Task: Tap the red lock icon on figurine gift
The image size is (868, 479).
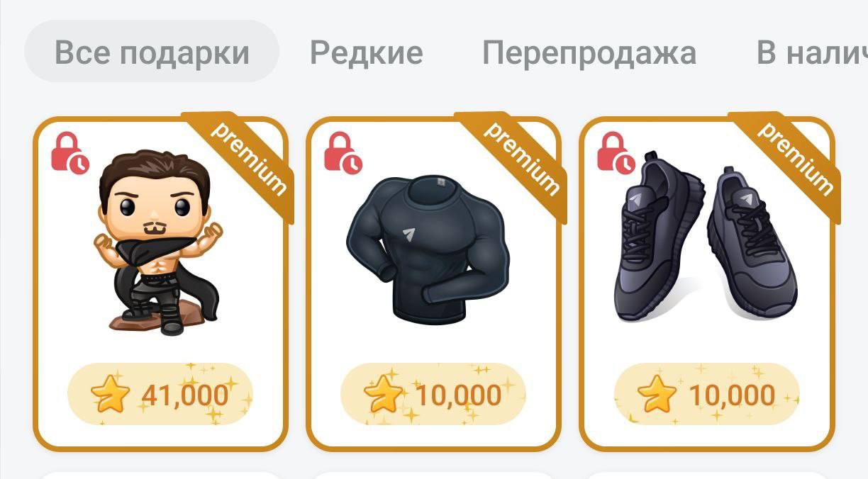Action: (69, 152)
